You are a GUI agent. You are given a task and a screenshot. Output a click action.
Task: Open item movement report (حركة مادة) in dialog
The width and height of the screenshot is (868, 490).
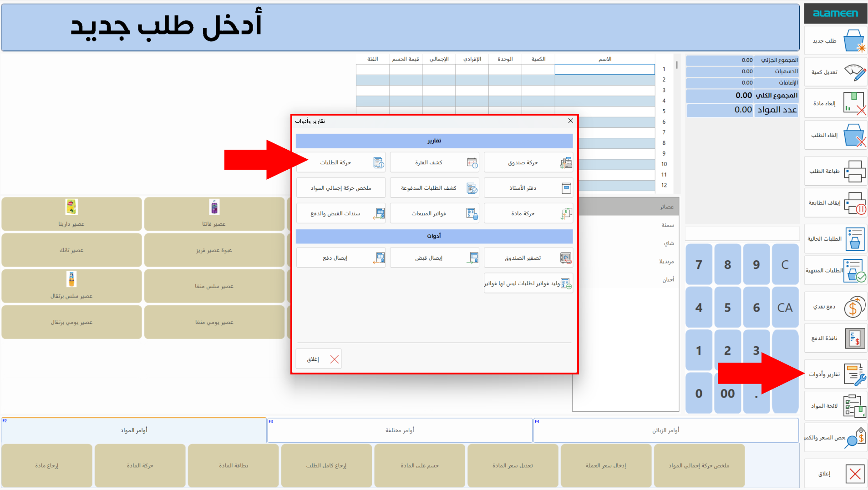(528, 213)
